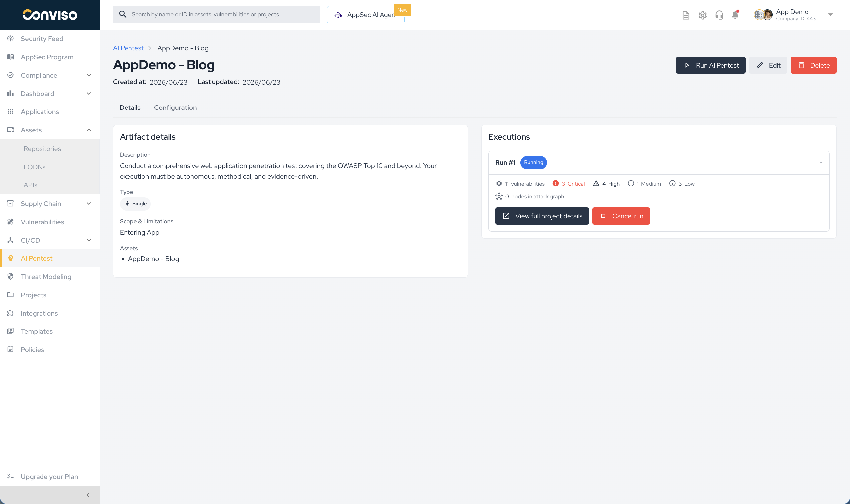This screenshot has height=504, width=850.
Task: Click the red Critical alert icon
Action: pyautogui.click(x=555, y=184)
